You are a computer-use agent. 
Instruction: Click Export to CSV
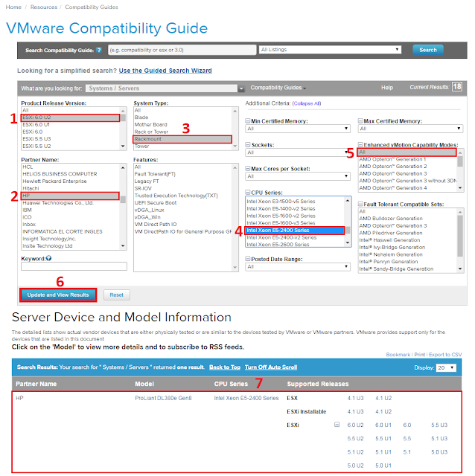[445, 355]
